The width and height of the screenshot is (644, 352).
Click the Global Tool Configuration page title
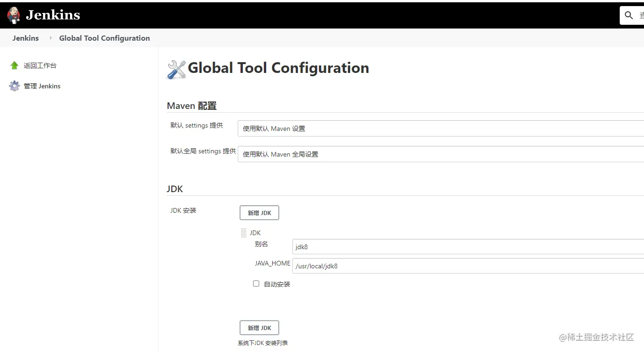[278, 68]
